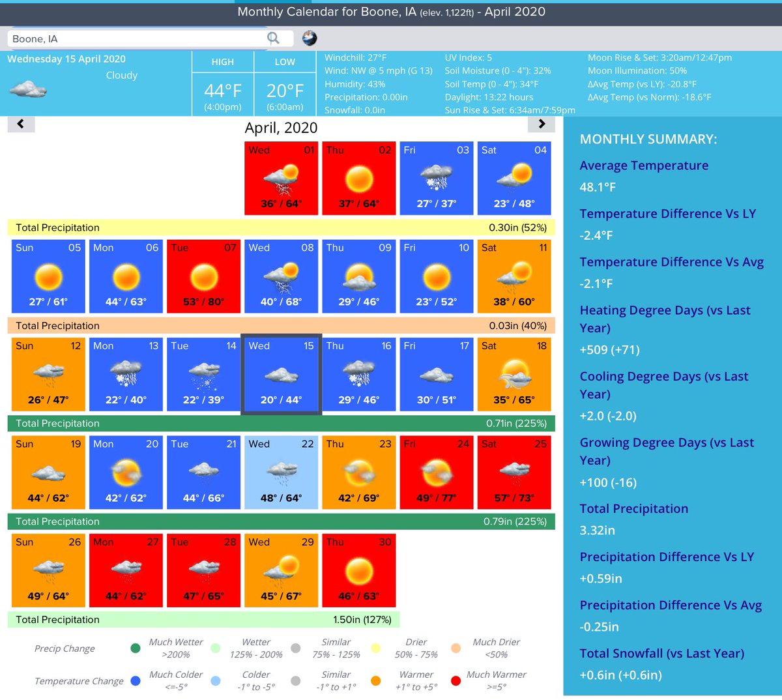Open Wed 29 day tile
The width and height of the screenshot is (782, 700).
click(x=282, y=570)
